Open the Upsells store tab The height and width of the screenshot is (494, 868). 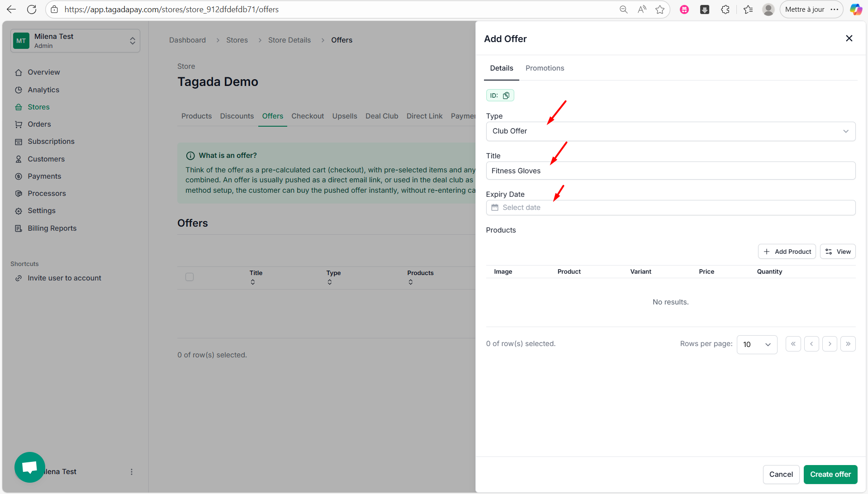(344, 116)
